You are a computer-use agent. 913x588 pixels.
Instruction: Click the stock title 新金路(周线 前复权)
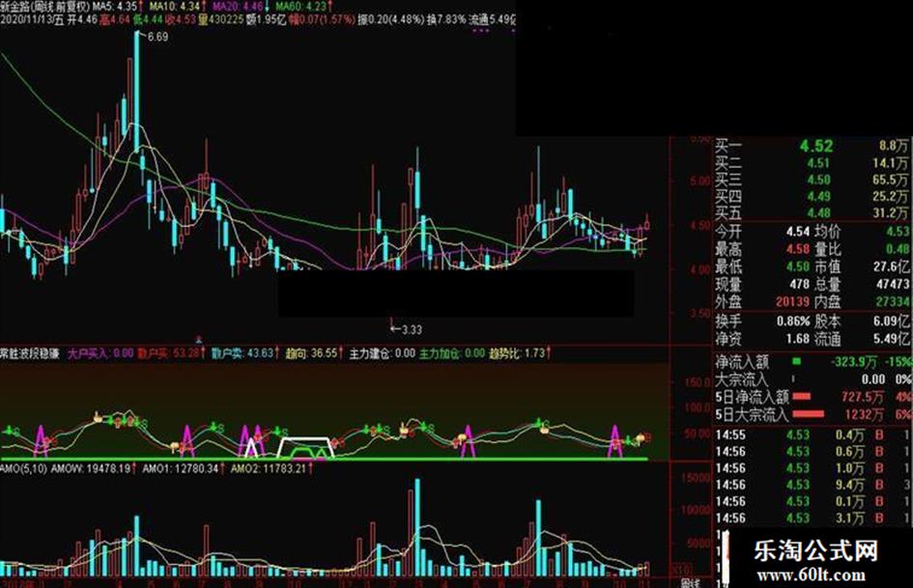click(44, 7)
